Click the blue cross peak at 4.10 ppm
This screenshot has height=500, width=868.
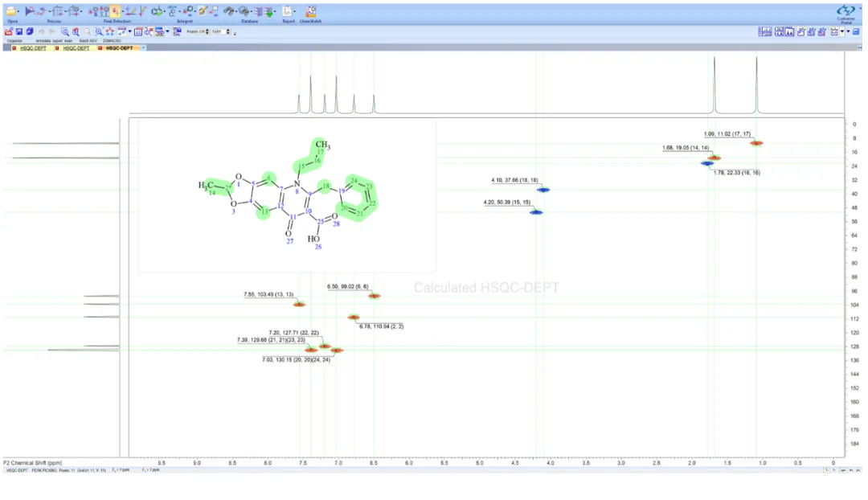pos(543,190)
